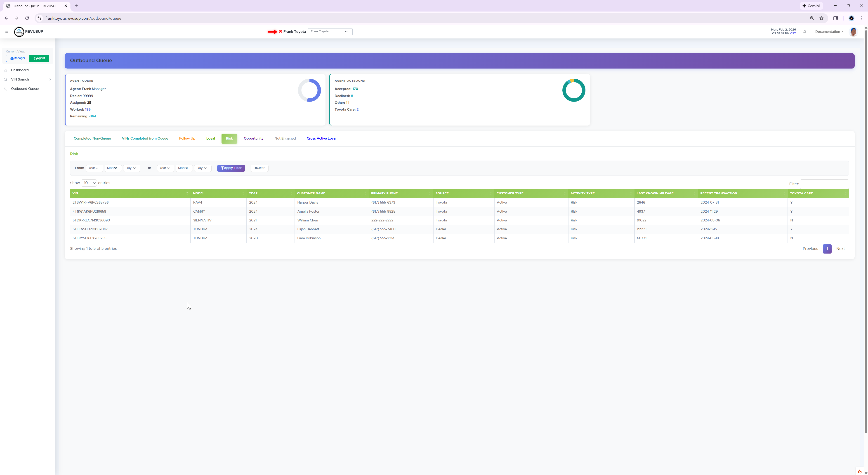Switch current view to Agent
Viewport: 868px width, 475px height.
point(39,58)
